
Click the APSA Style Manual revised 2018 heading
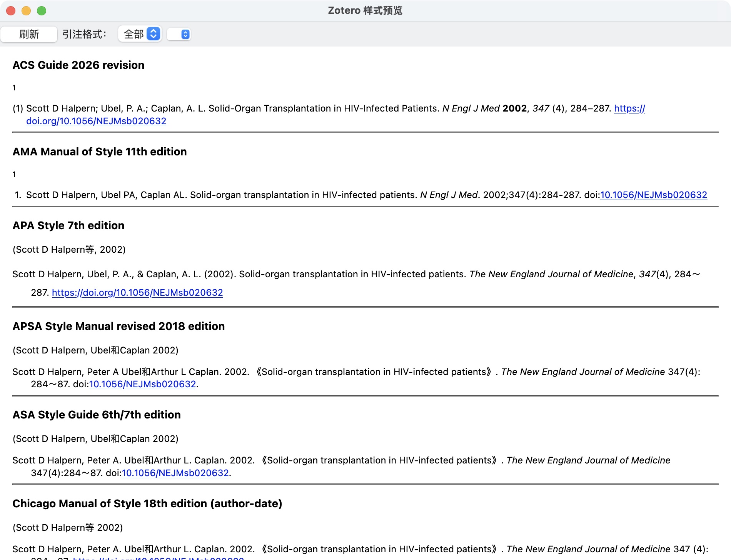click(118, 326)
